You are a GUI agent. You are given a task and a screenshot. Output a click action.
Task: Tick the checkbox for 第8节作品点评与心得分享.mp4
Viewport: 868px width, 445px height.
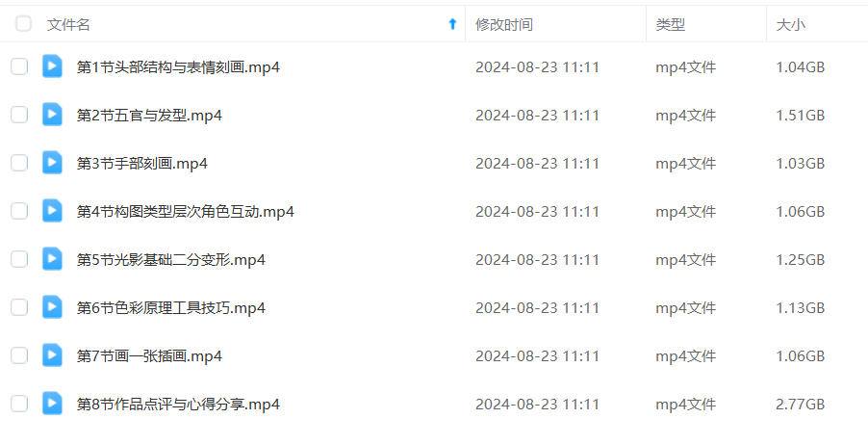19,404
